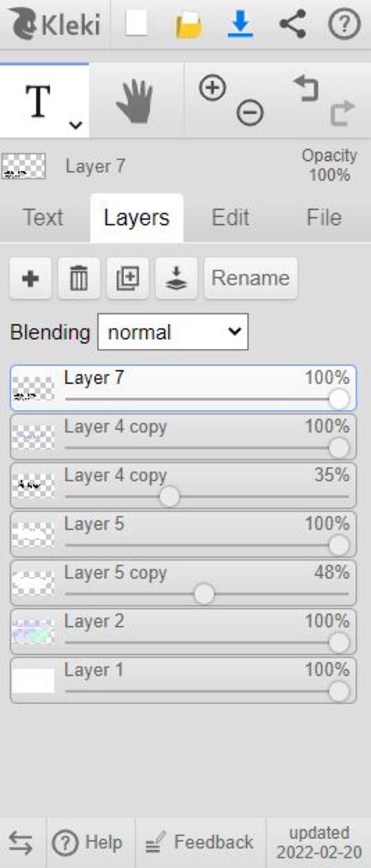Click the Rename button
371x868 pixels.
tap(251, 279)
